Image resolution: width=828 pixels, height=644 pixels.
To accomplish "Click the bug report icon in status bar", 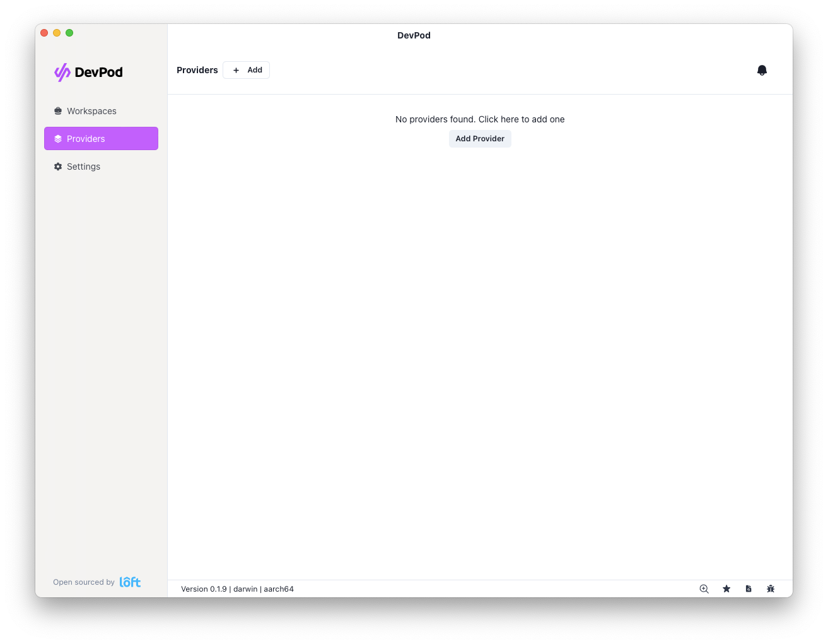I will coord(771,588).
